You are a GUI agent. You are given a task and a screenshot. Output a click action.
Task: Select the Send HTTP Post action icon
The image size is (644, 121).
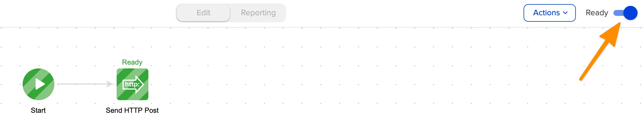point(132,84)
